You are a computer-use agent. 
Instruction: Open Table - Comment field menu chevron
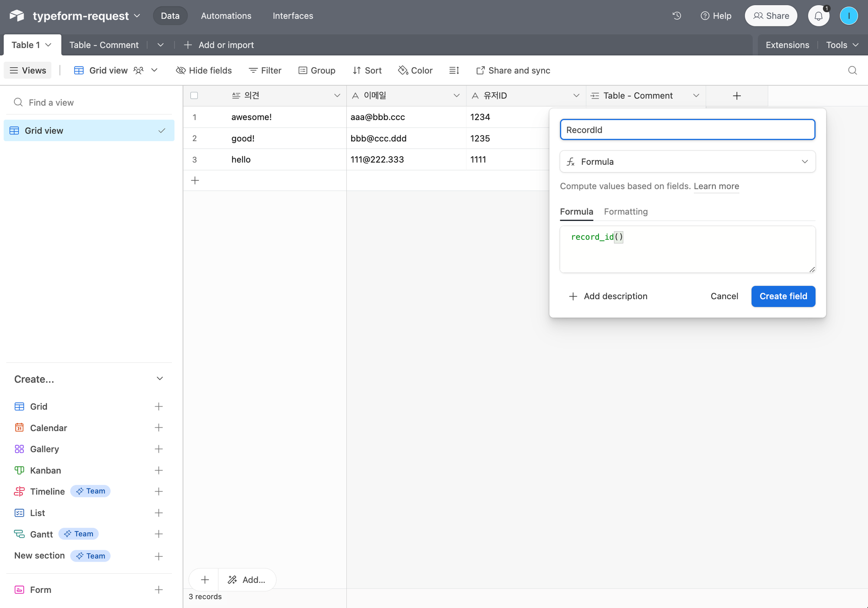click(x=696, y=96)
